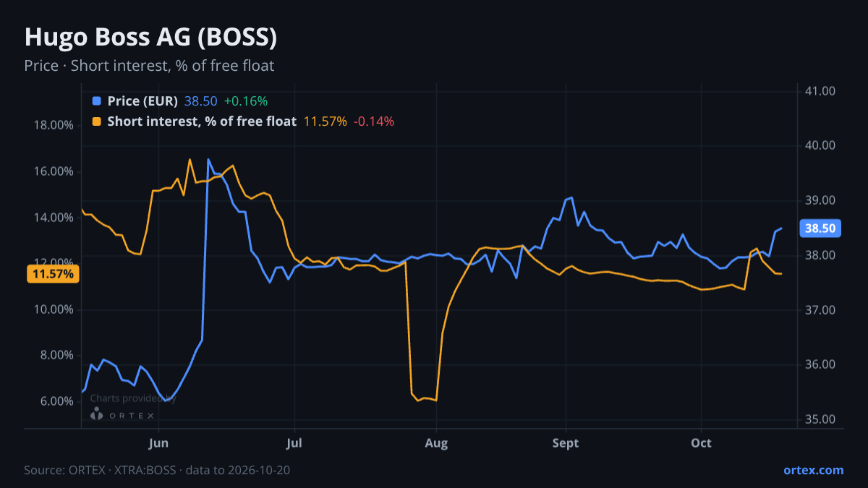Click the Sept x-axis label
Viewport: 868px width, 488px height.
pyautogui.click(x=566, y=443)
